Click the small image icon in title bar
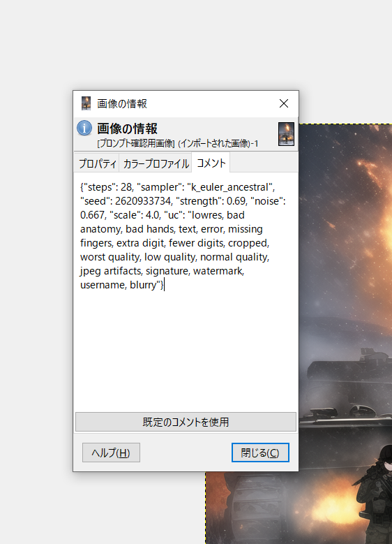 pos(86,103)
